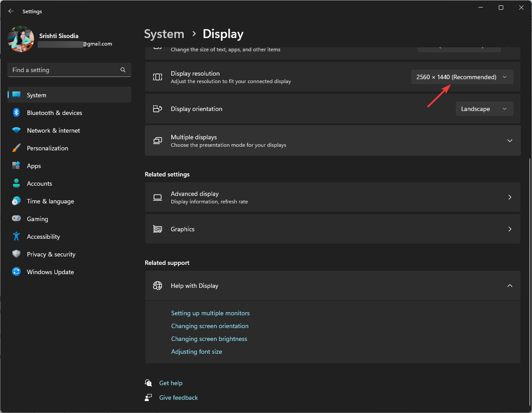This screenshot has height=413, width=532.
Task: Navigate to System in the breadcrumb
Action: coord(164,34)
